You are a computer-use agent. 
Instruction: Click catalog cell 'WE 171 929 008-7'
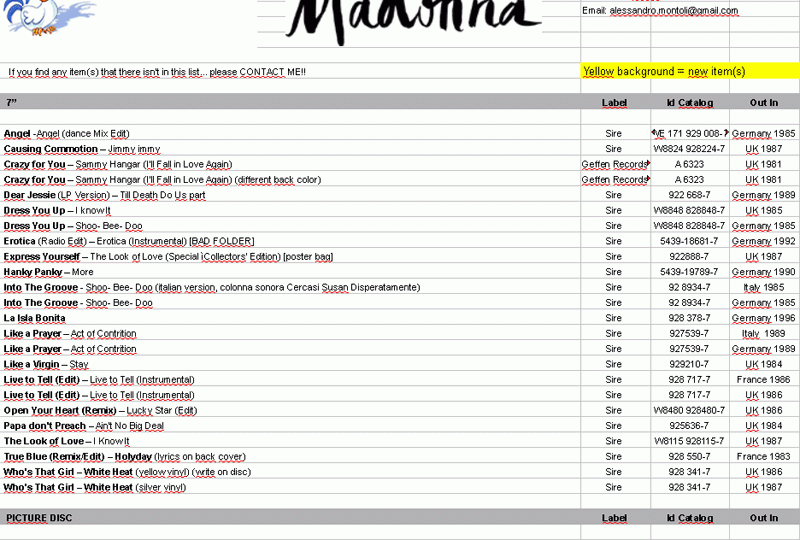click(x=690, y=134)
